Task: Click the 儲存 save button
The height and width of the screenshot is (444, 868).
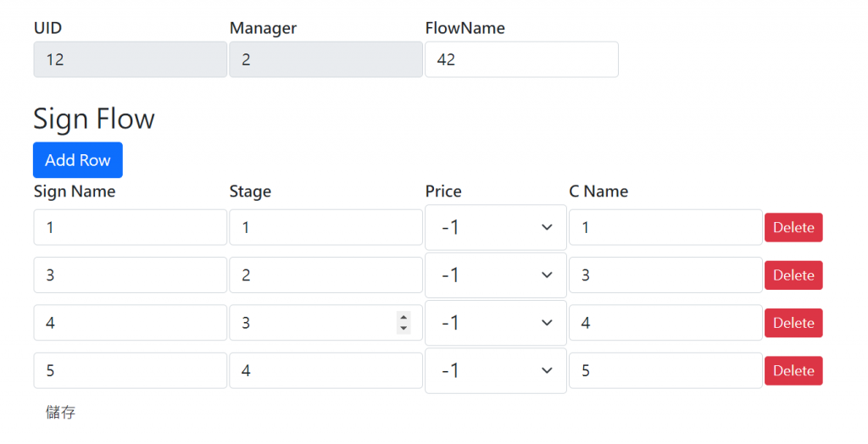Action: coord(60,413)
